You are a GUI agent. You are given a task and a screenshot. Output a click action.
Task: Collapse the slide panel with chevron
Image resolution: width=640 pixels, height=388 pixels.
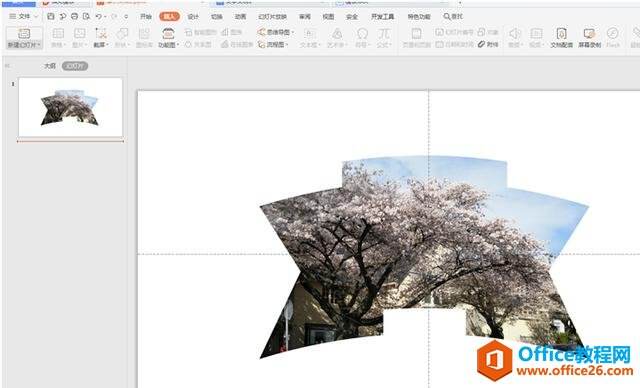tap(7, 66)
